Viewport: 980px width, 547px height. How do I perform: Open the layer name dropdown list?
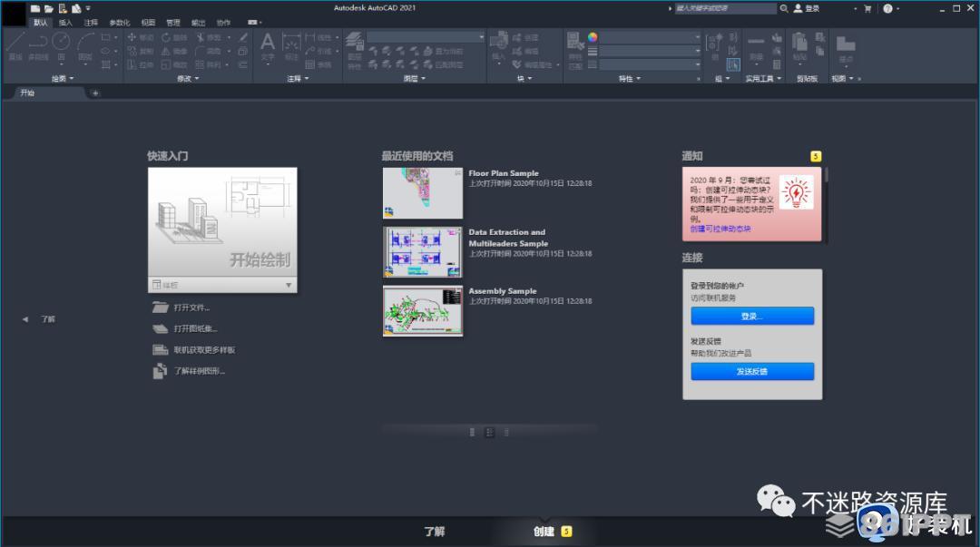point(426,37)
